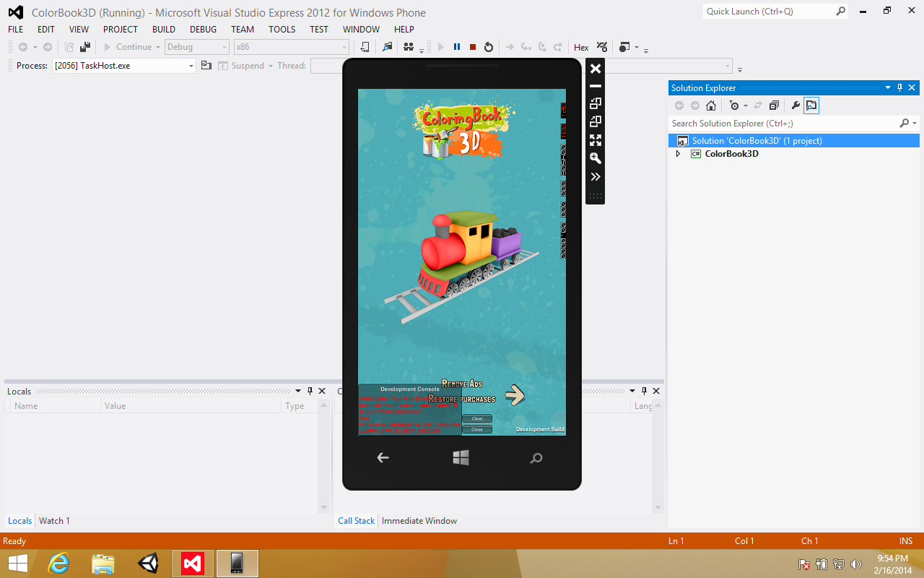924x578 pixels.
Task: Toggle Hex display mode
Action: [x=581, y=47]
